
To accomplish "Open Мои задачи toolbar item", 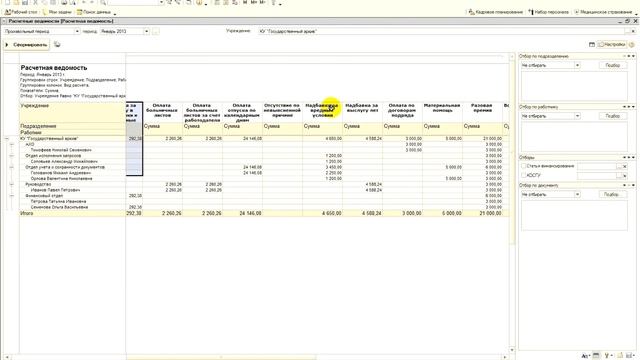I will click(x=57, y=12).
